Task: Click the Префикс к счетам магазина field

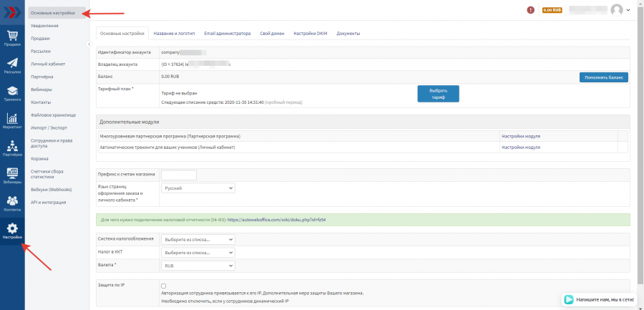Action: (x=179, y=175)
